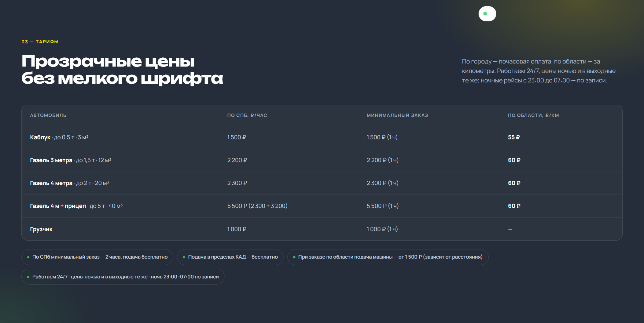Click minimum order "2 200 ₽ (1 ч)"

(x=383, y=160)
